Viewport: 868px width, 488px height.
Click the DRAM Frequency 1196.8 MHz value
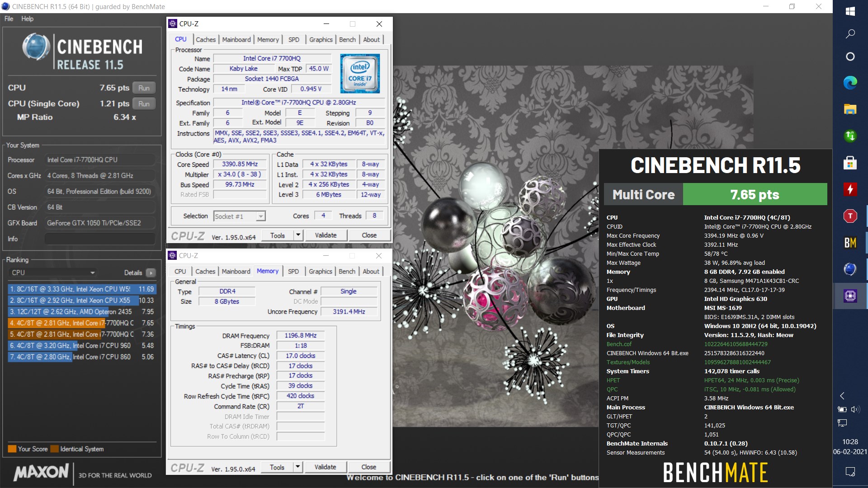300,335
